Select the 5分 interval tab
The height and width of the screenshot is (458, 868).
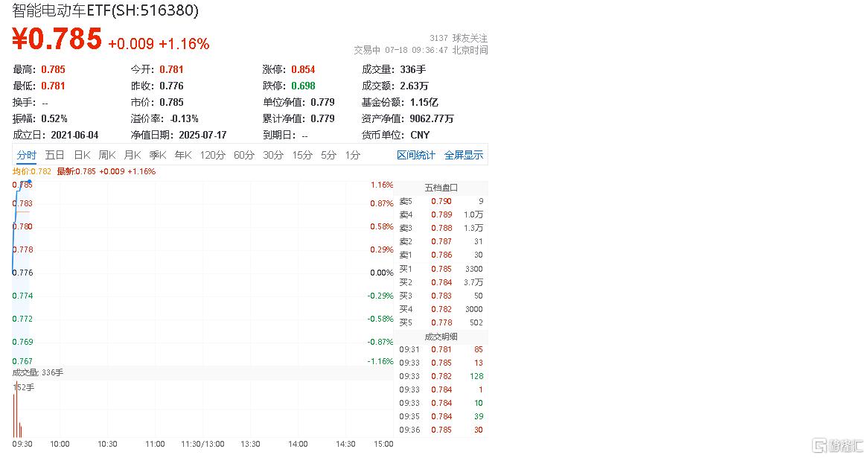coord(329,155)
